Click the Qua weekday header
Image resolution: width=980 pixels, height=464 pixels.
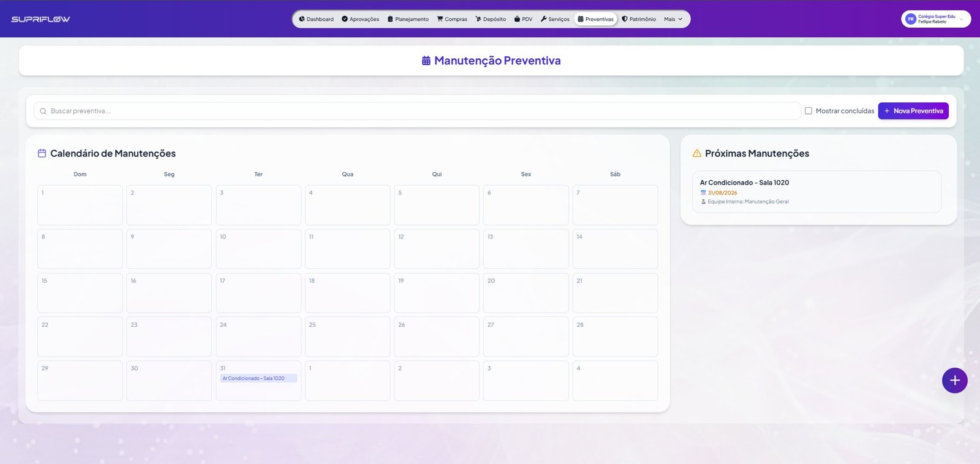pyautogui.click(x=348, y=174)
